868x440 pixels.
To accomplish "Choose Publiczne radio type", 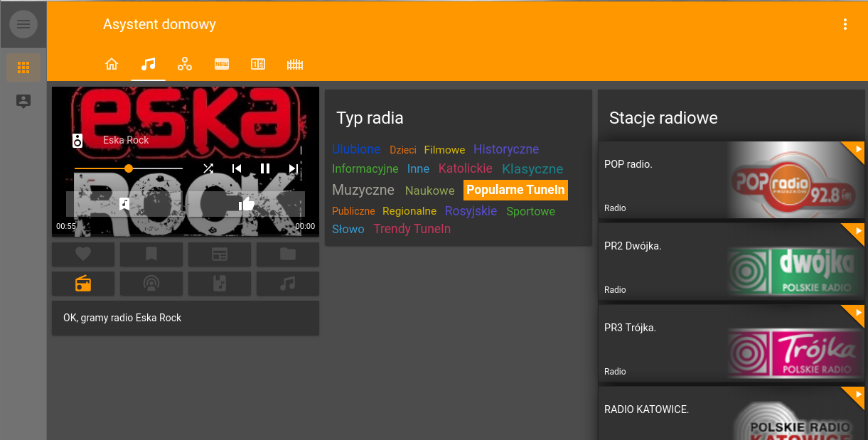I will pyautogui.click(x=353, y=211).
